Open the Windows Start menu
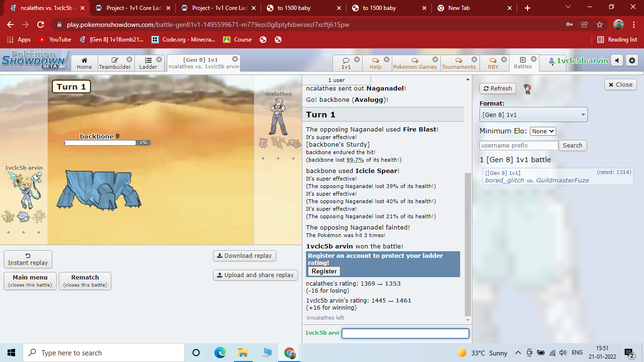 pos(11,353)
